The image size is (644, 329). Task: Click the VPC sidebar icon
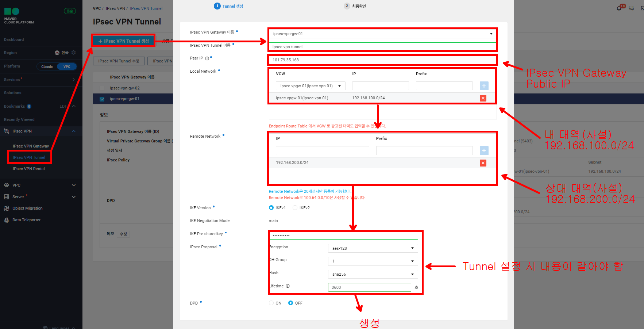7,185
